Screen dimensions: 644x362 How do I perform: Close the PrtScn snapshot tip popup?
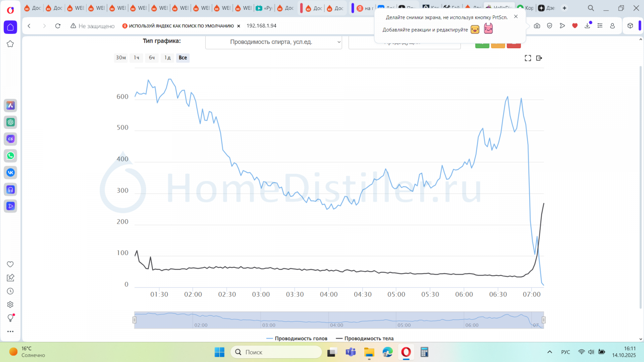[516, 16]
